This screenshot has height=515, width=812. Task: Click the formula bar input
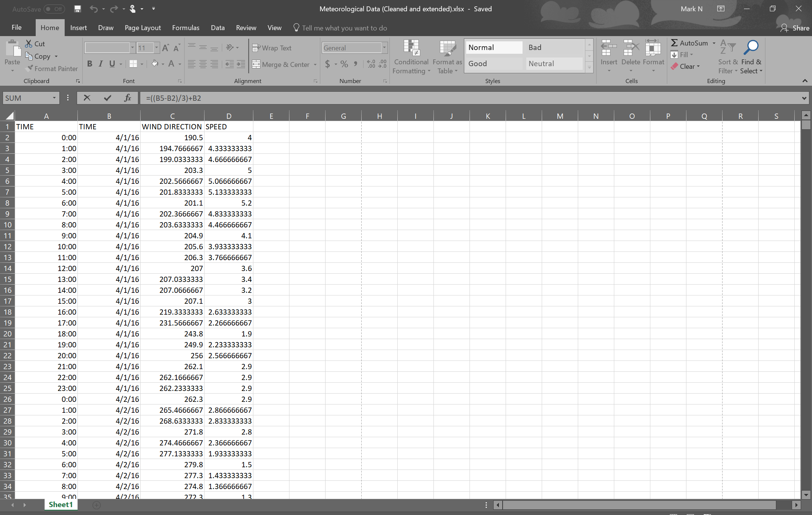coord(470,98)
